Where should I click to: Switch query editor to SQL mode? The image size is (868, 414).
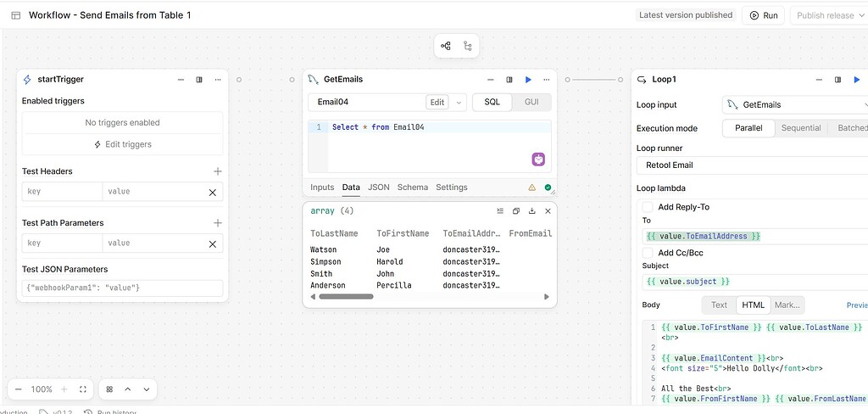pyautogui.click(x=492, y=102)
